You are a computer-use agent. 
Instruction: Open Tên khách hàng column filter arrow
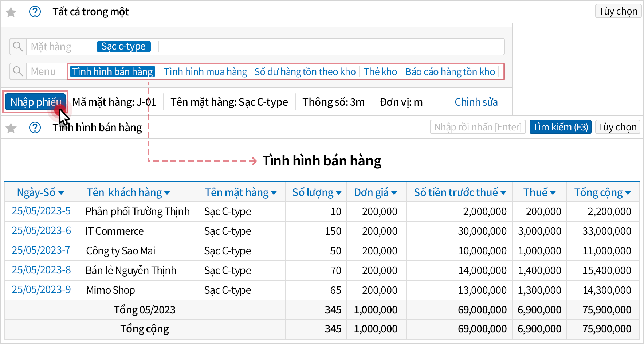[x=167, y=193]
